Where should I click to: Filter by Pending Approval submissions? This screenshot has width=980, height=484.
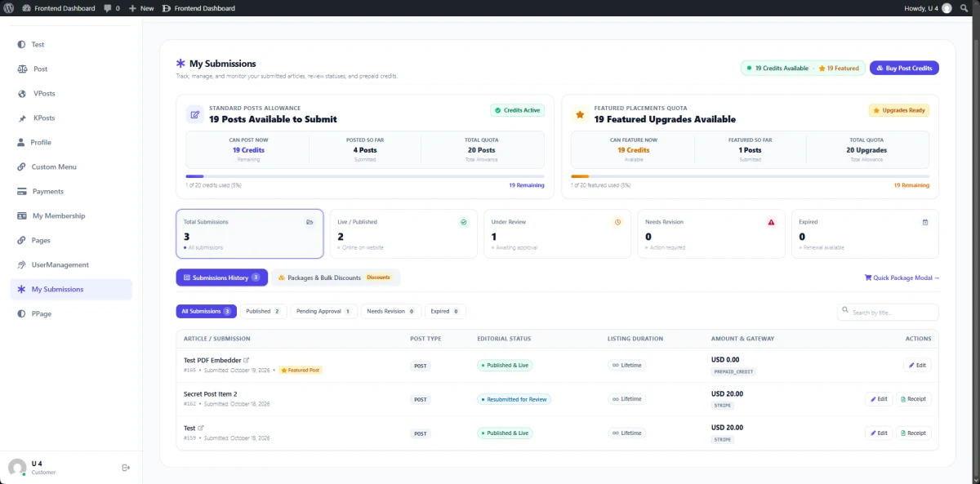324,311
